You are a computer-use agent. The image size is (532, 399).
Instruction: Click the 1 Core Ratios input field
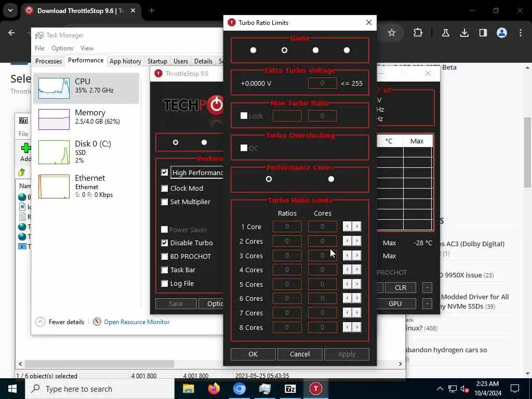coord(287,227)
